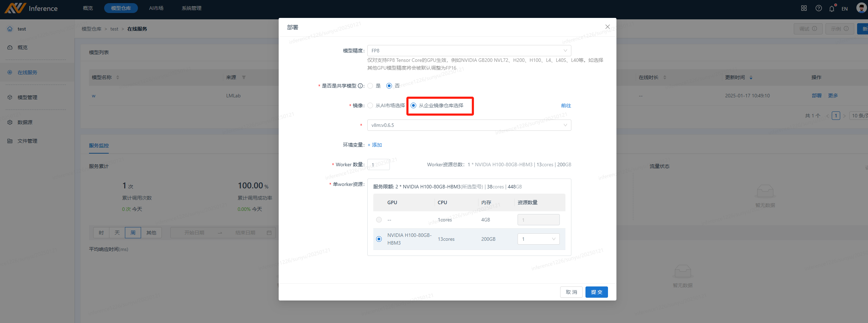Viewport: 868px width, 323px height.
Task: Click the info icon beside 是否是共享模型
Action: (360, 86)
